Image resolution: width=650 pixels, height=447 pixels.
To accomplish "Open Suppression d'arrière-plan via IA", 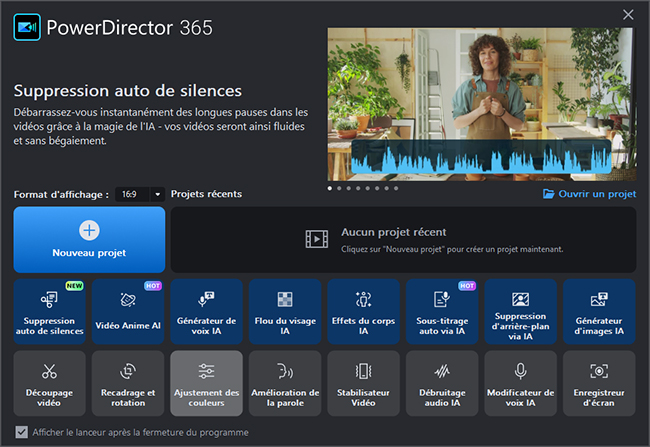I will [520, 311].
